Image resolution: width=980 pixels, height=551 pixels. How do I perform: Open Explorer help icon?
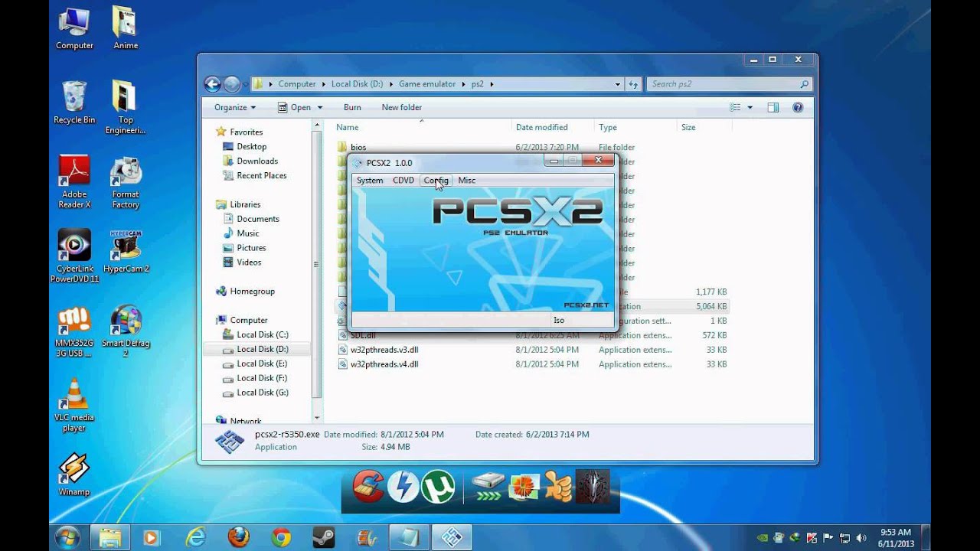798,107
